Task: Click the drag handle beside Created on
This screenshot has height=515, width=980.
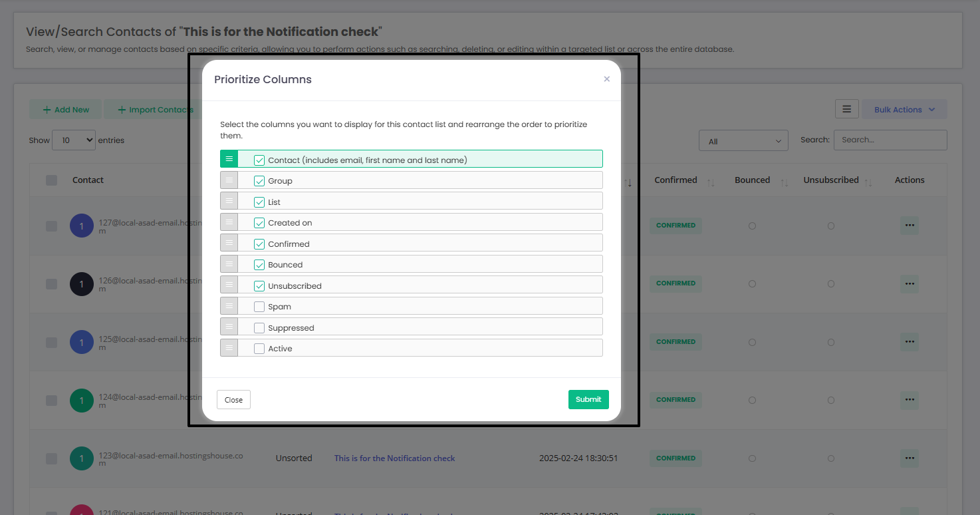Action: pyautogui.click(x=229, y=222)
